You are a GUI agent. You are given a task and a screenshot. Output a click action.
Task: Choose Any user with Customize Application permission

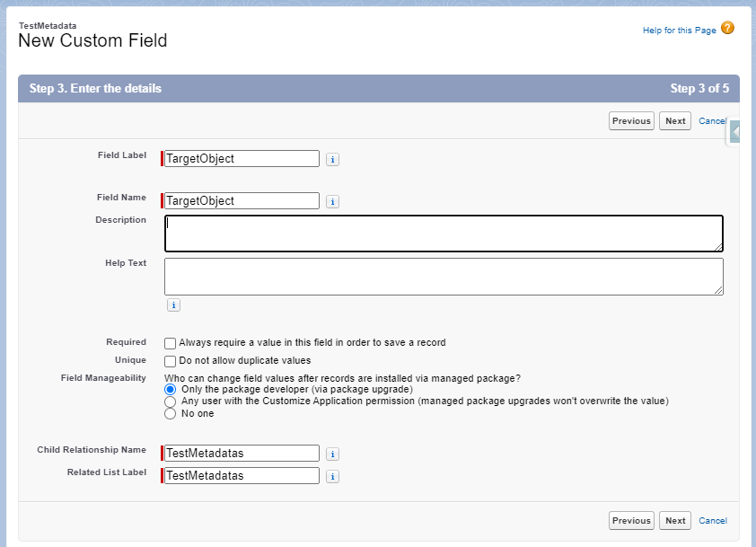click(x=170, y=401)
